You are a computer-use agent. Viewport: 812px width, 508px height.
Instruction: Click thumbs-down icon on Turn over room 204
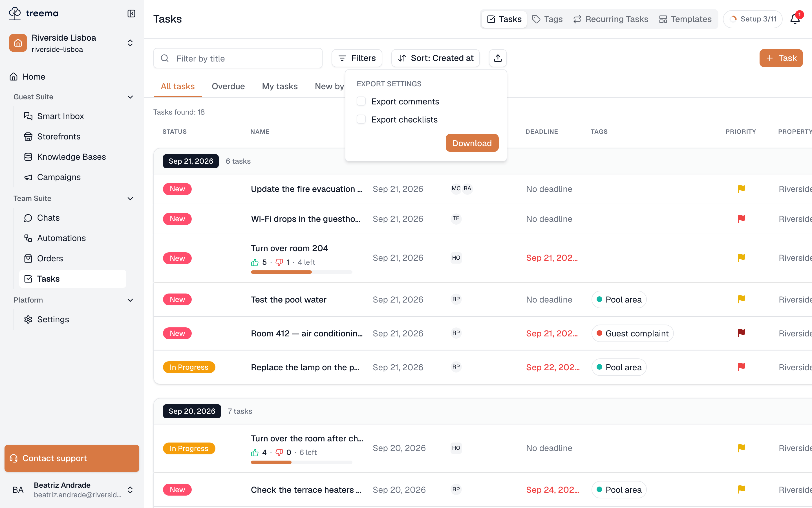click(x=279, y=262)
